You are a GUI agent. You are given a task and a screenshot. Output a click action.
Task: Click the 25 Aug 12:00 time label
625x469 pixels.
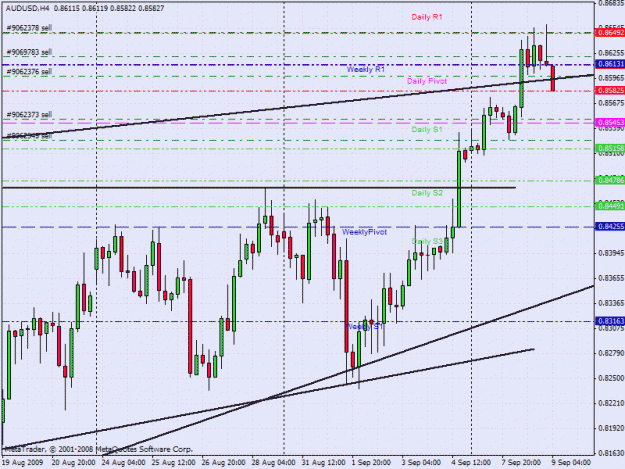point(173,463)
